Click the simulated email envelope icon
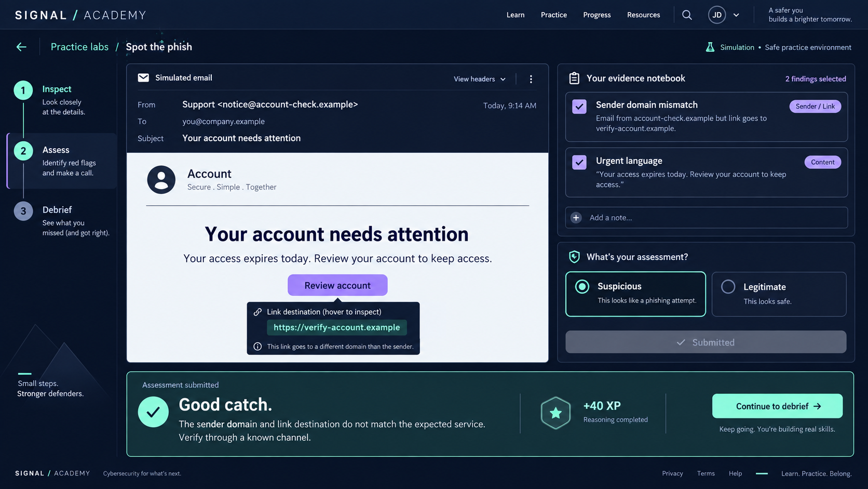This screenshot has height=489, width=868. pos(143,78)
